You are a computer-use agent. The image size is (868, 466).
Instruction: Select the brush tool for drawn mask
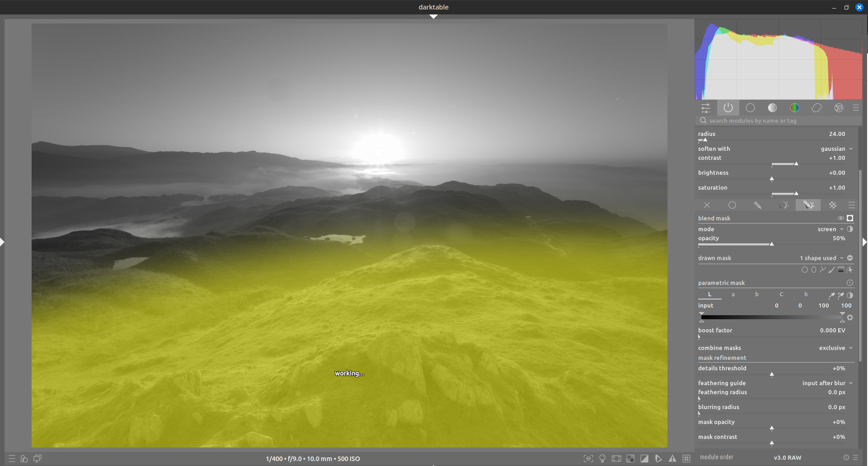pyautogui.click(x=831, y=270)
